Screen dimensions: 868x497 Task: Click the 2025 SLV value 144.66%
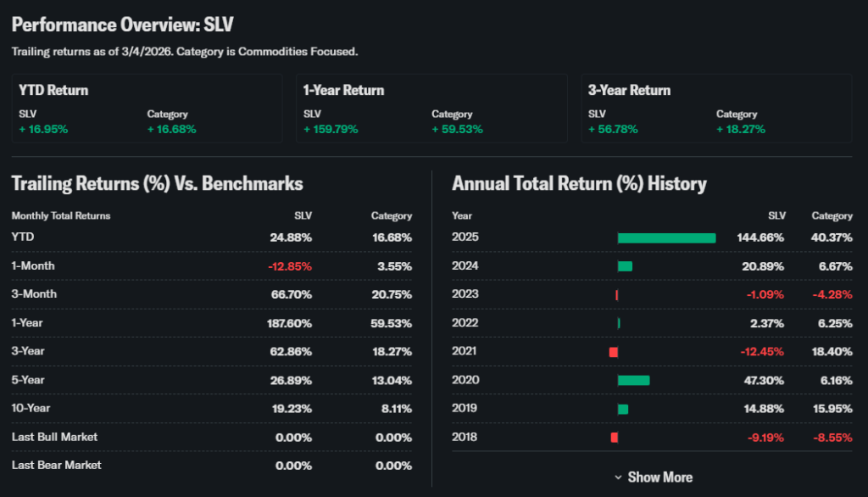pos(760,237)
